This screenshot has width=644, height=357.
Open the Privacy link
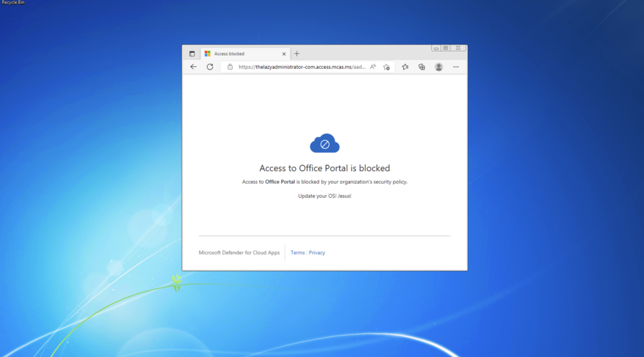pyautogui.click(x=316, y=253)
